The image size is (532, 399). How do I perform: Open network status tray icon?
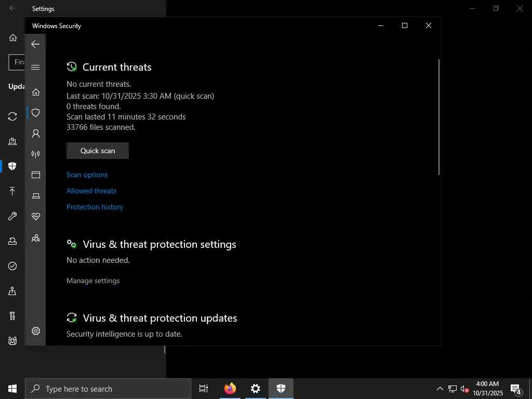point(453,389)
